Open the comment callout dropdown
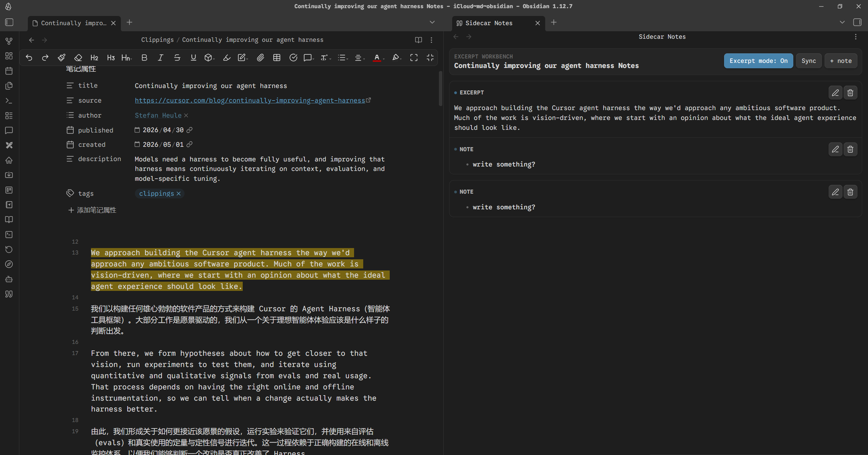Viewport: 868px width, 455px height. tap(309, 58)
